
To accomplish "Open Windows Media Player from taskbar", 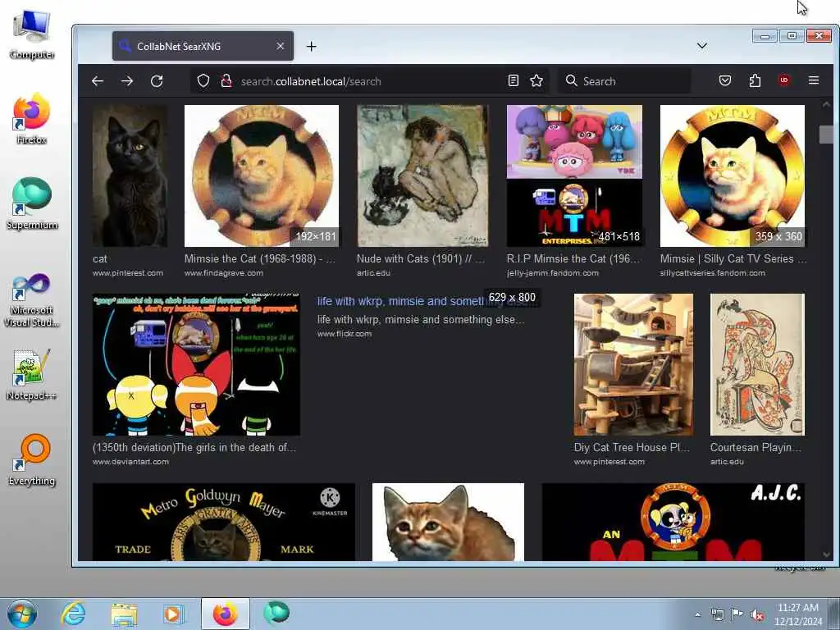I will click(x=173, y=614).
